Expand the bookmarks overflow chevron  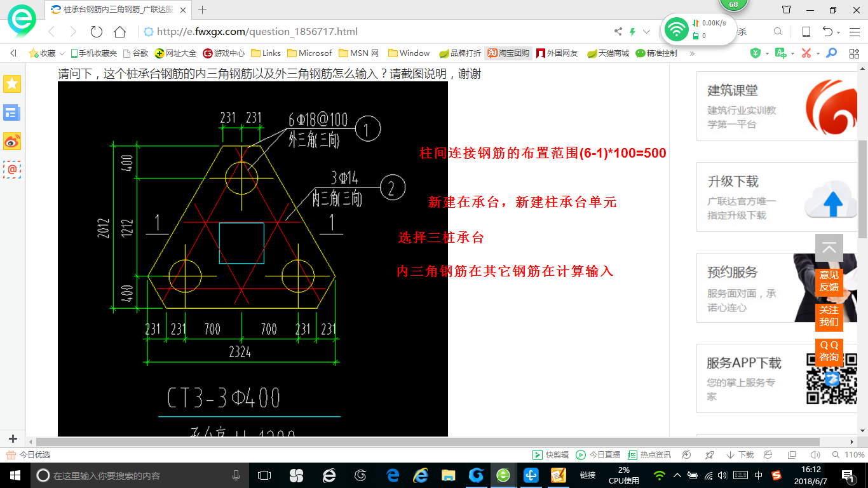(x=692, y=53)
